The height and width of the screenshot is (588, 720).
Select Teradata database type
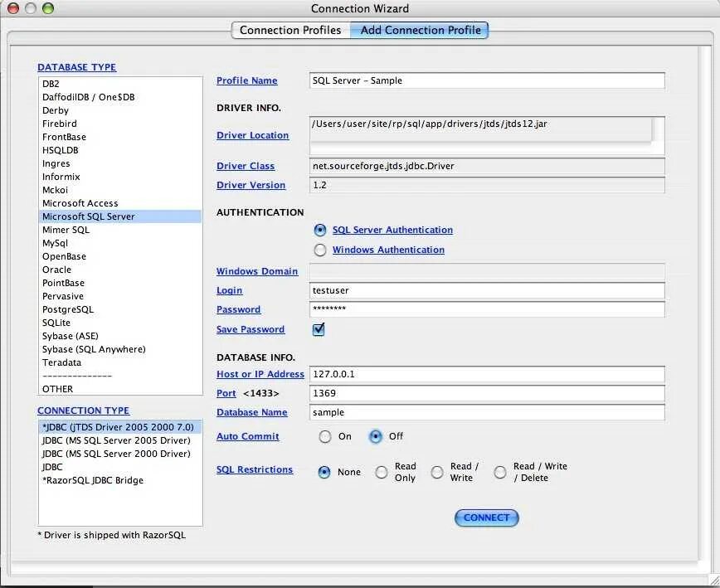(120, 363)
